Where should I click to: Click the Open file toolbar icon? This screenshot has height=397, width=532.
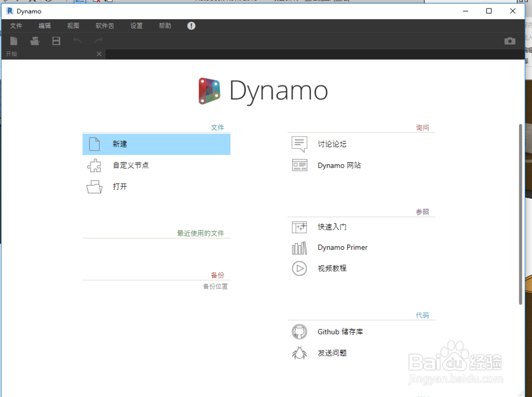pyautogui.click(x=35, y=41)
